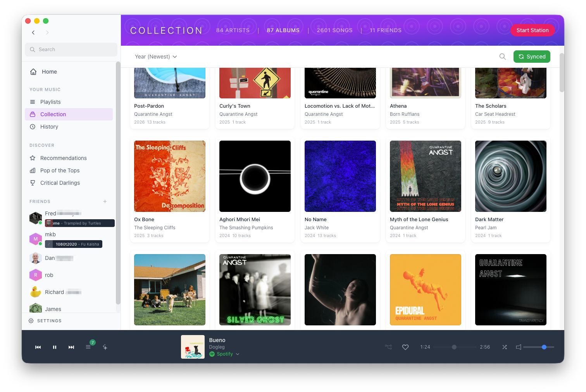Toggle the Synced status button
Screen dimensions: 586x392
(532, 57)
